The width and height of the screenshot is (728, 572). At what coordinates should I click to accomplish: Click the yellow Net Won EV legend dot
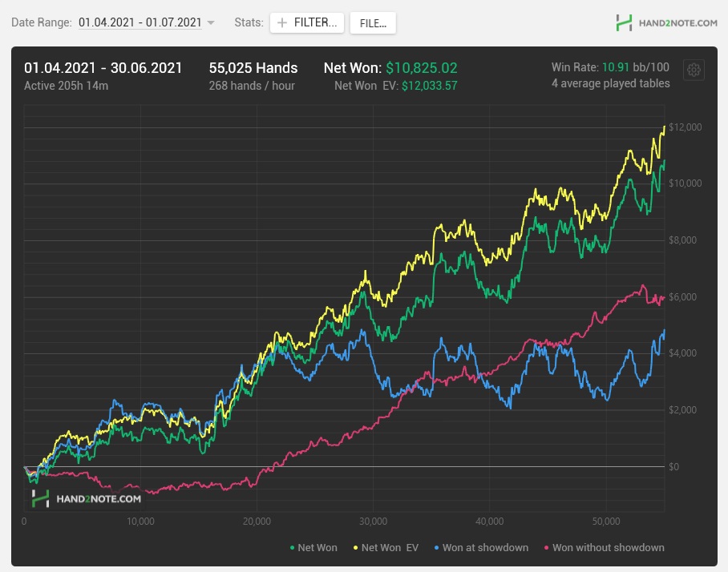[x=356, y=548]
